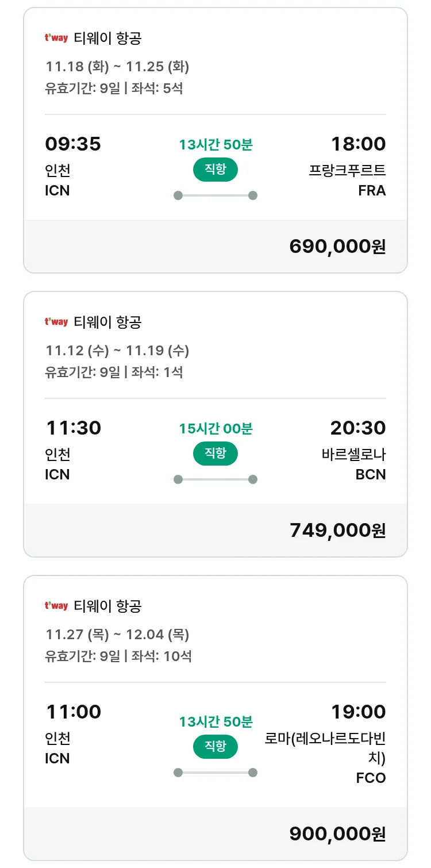Click the 직항 badge on Barcelona flight
The image size is (431, 868).
point(215,454)
